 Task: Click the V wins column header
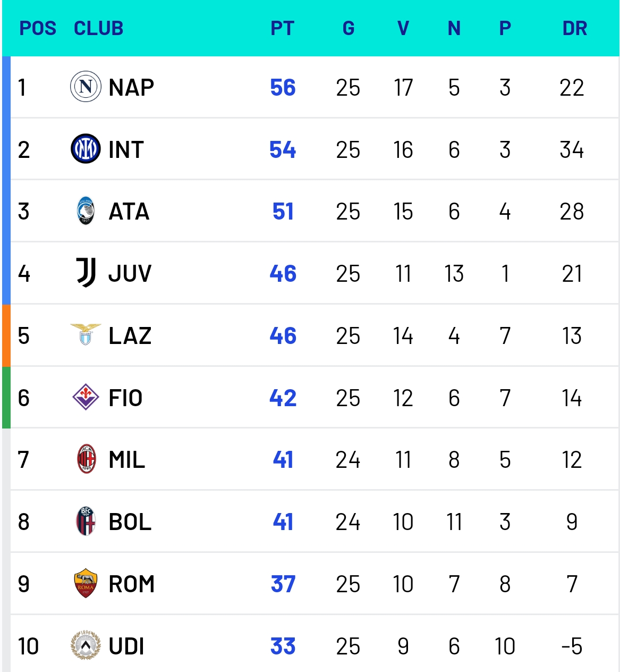point(403,28)
